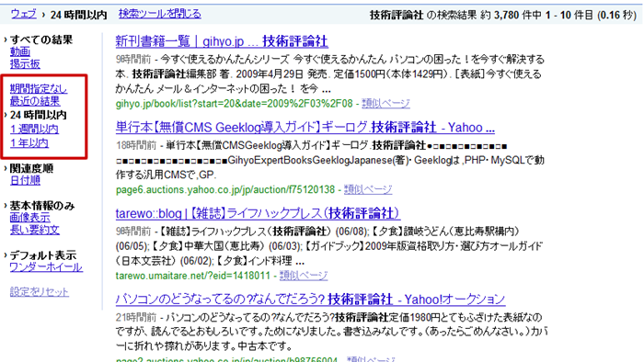Switch to 画像表示 view
Image resolution: width=644 pixels, height=362 pixels.
[x=30, y=218]
